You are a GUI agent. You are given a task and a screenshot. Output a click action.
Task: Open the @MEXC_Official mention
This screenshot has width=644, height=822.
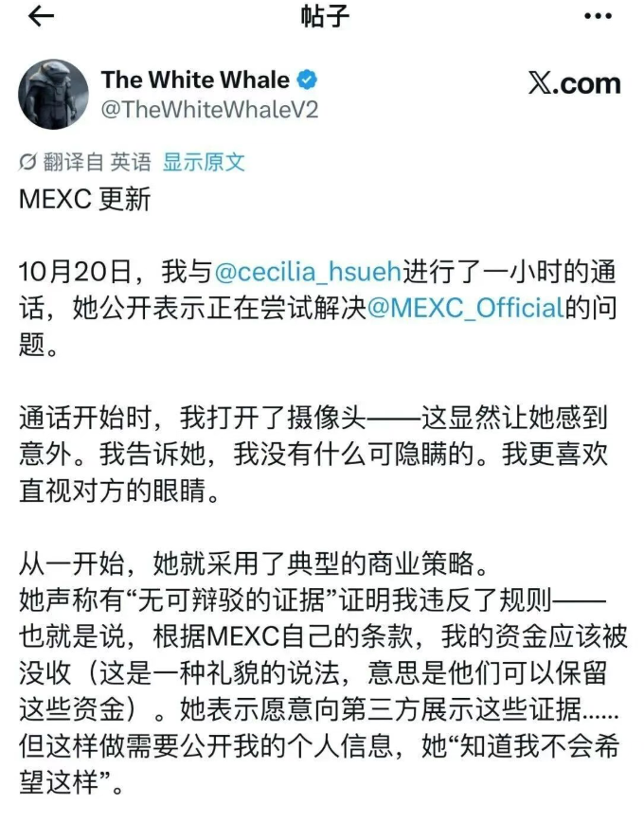(x=466, y=308)
